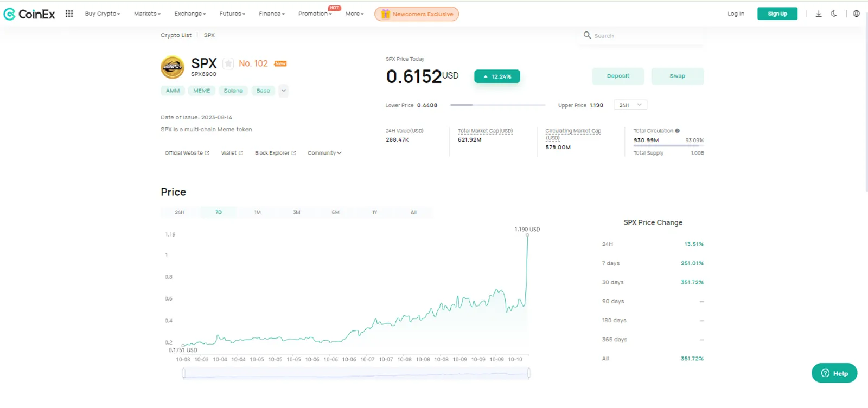Click the Deposit button
The height and width of the screenshot is (408, 868).
point(618,76)
